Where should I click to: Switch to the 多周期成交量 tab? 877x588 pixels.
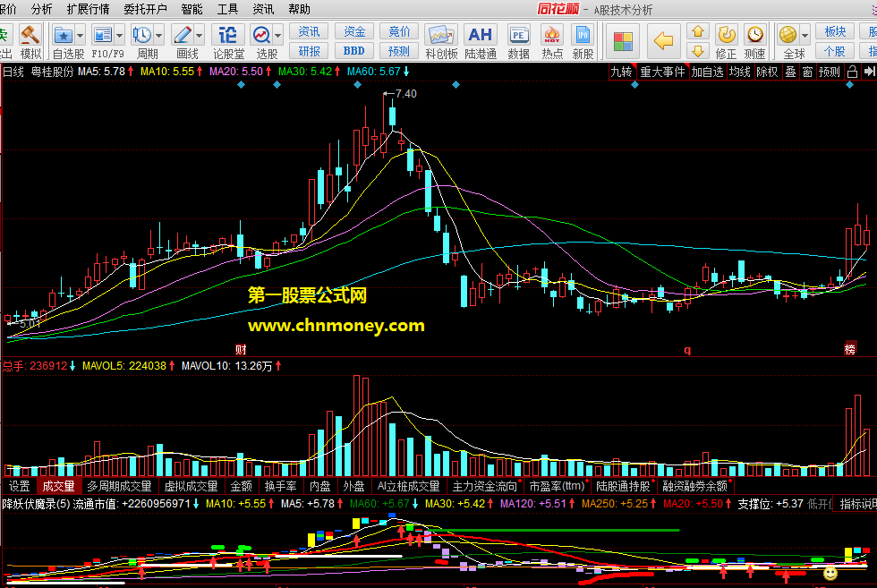[x=119, y=486]
